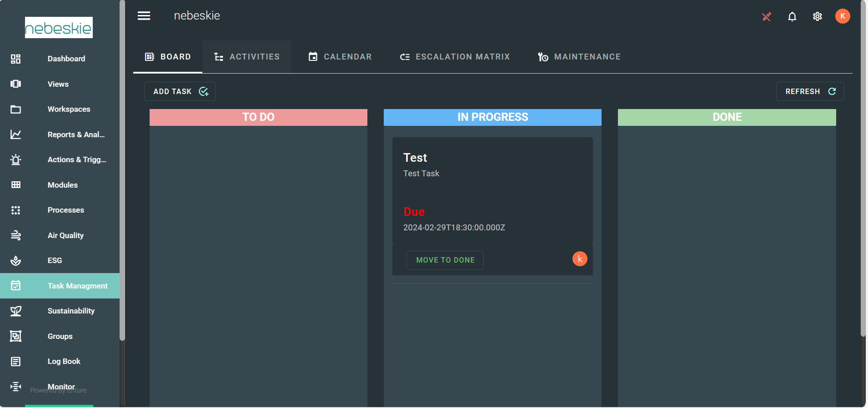
Task: Toggle the hamburger sidebar menu
Action: tap(144, 16)
